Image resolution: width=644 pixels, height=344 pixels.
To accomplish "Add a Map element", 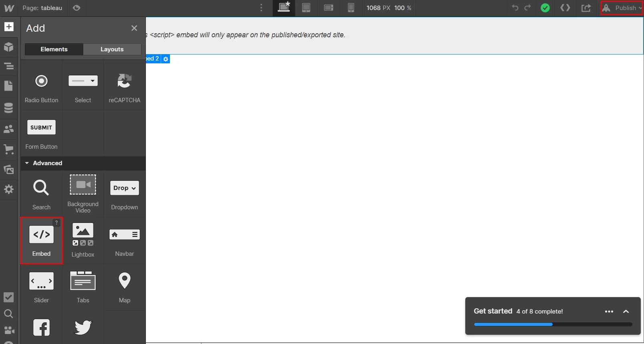I will pyautogui.click(x=124, y=287).
